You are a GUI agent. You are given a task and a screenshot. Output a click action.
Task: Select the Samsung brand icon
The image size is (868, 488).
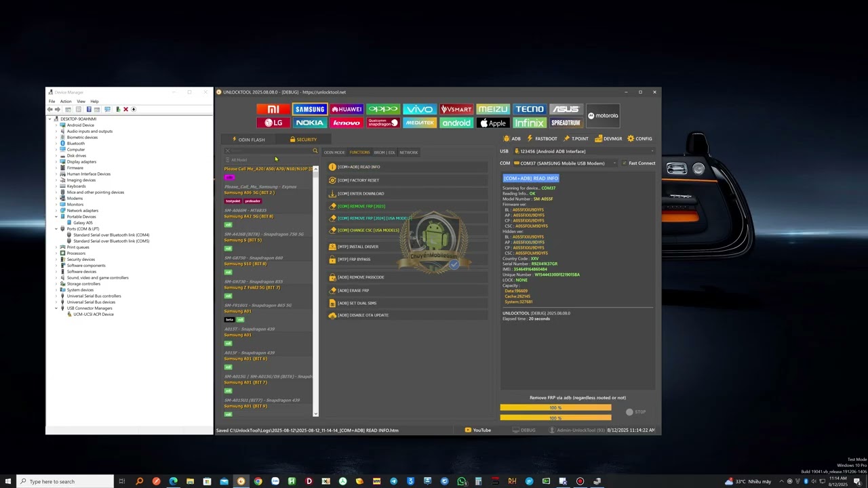click(310, 109)
